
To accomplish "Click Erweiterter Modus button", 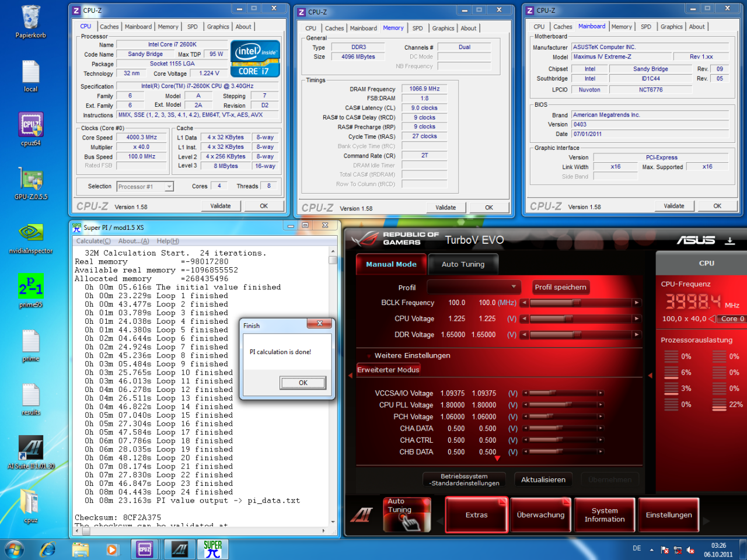I will (388, 369).
